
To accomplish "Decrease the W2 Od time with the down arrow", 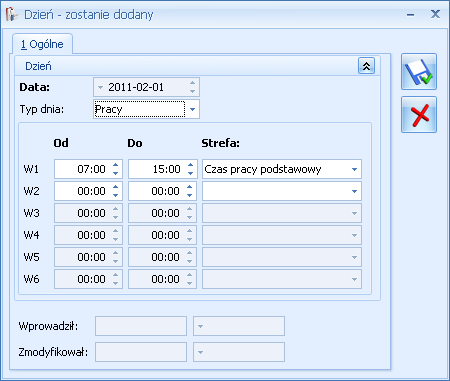I will 115,195.
